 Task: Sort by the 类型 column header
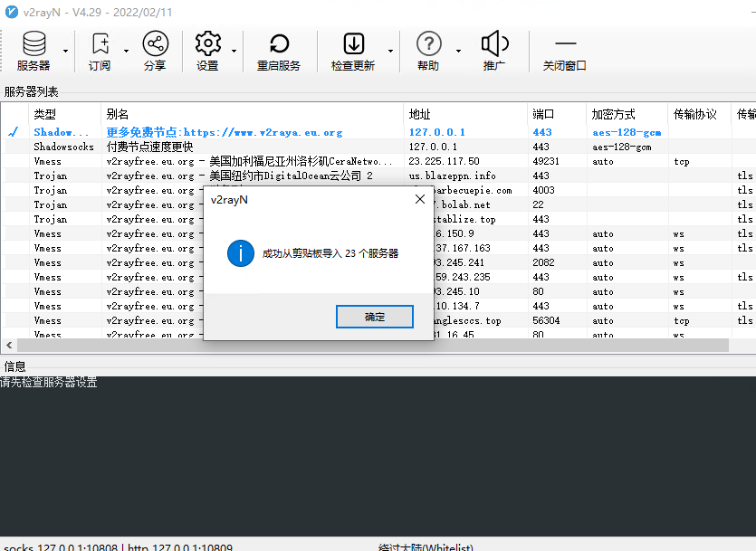[65, 114]
